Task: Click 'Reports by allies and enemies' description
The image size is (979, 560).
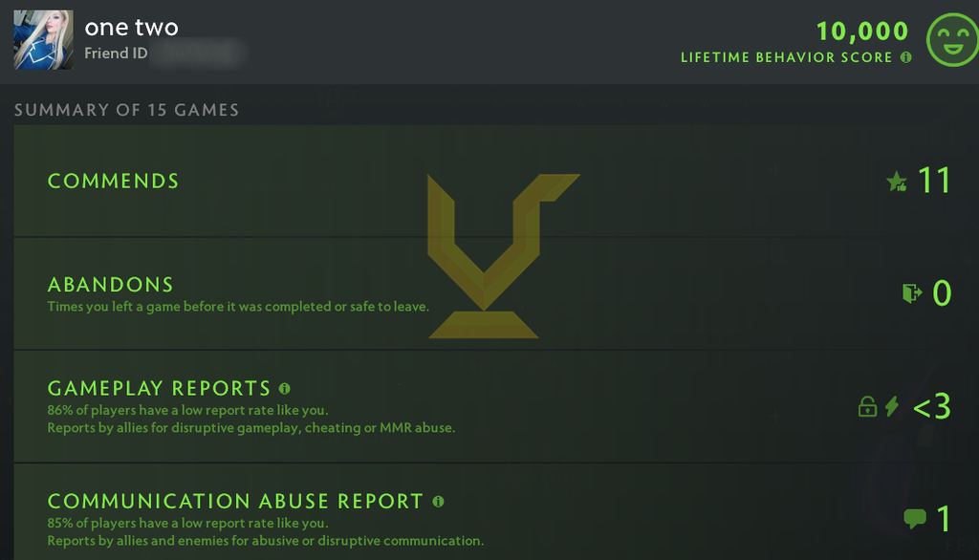Action: click(x=266, y=541)
